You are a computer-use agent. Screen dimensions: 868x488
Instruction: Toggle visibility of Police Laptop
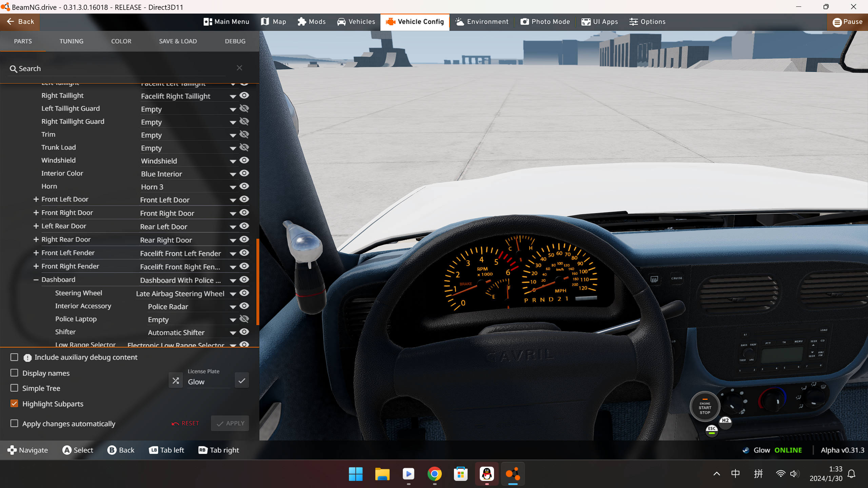click(x=244, y=319)
